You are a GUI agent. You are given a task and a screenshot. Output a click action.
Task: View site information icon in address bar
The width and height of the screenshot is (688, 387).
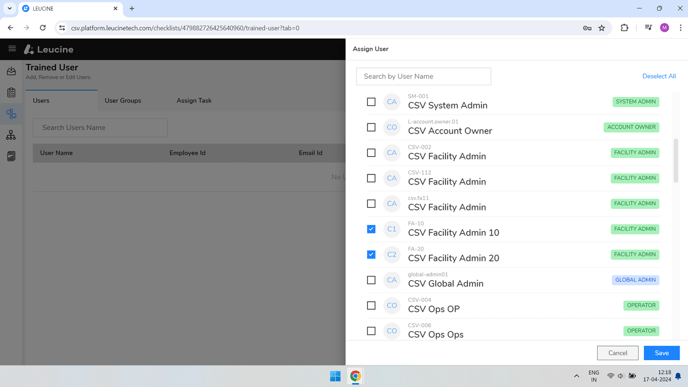coord(62,28)
